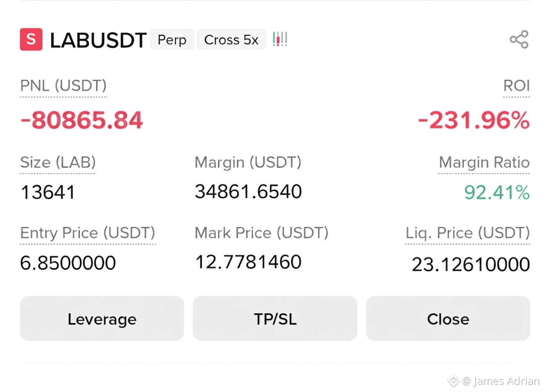Tap the Perp contract type tag
Screen dimensions: 543x392
172,40
